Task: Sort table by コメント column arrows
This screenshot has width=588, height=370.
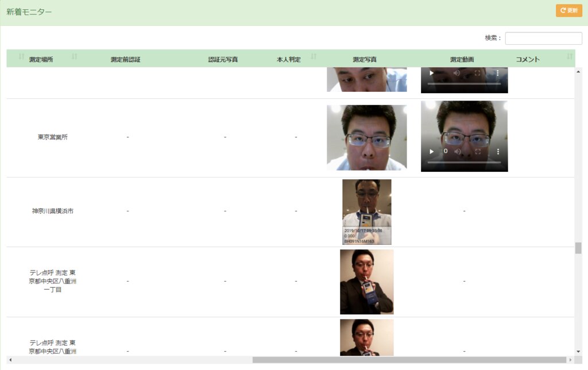Action: pyautogui.click(x=569, y=57)
